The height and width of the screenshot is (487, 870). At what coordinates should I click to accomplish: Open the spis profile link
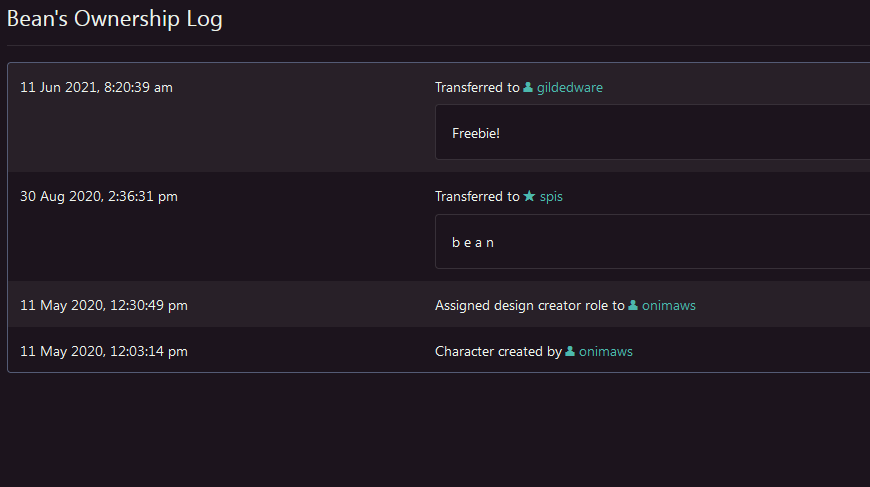551,197
